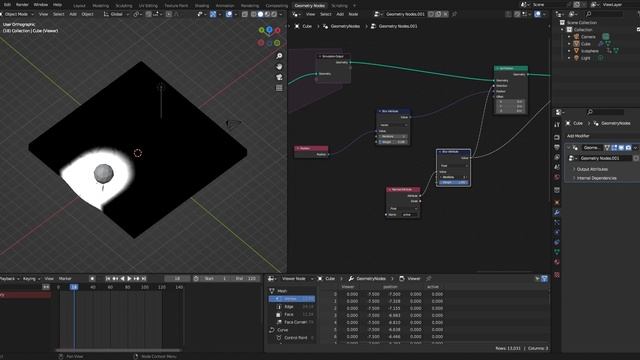Toggle the use preview range clock icon
640x360 pixels.
click(196, 278)
